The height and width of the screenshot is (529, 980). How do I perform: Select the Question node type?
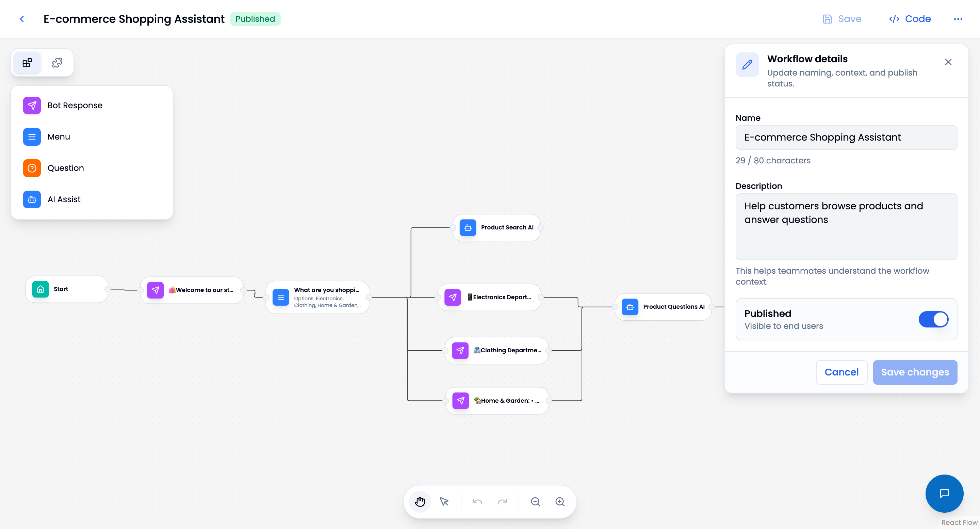(x=65, y=168)
